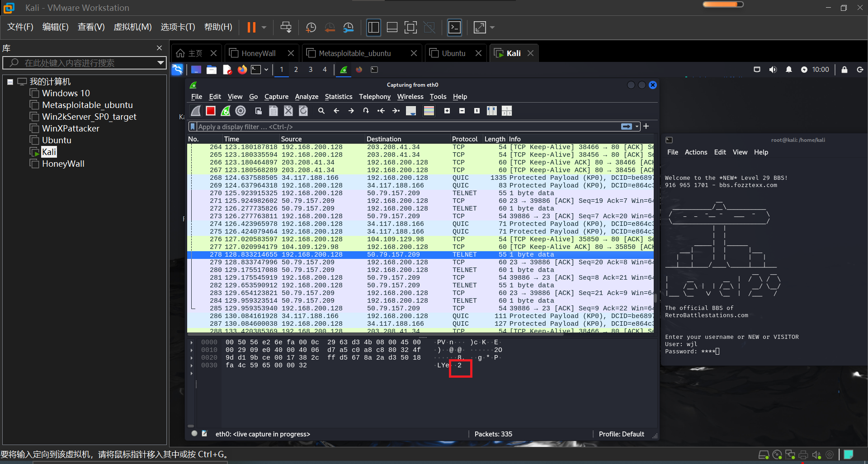Open the pause button dropdown arrow
Viewport: 868px width, 464px height.
(264, 28)
